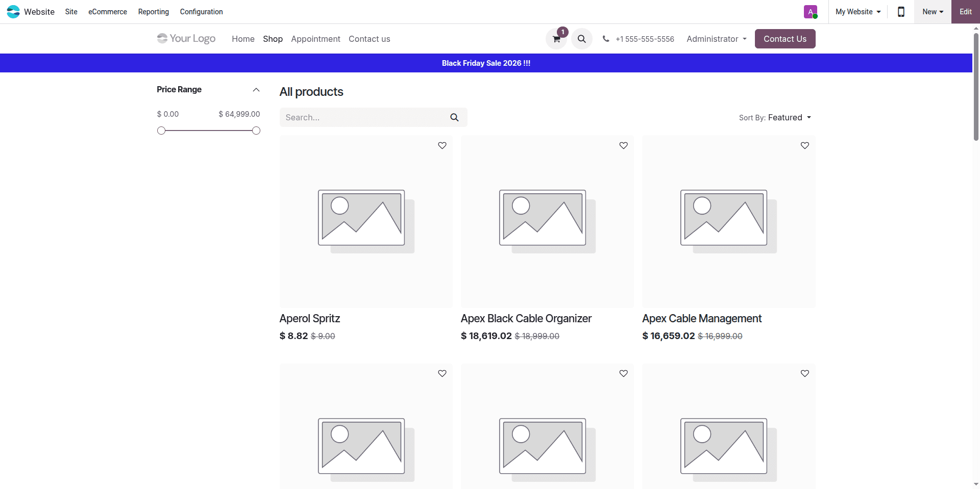Click the Your Logo site logo
The image size is (980, 489).
click(186, 39)
